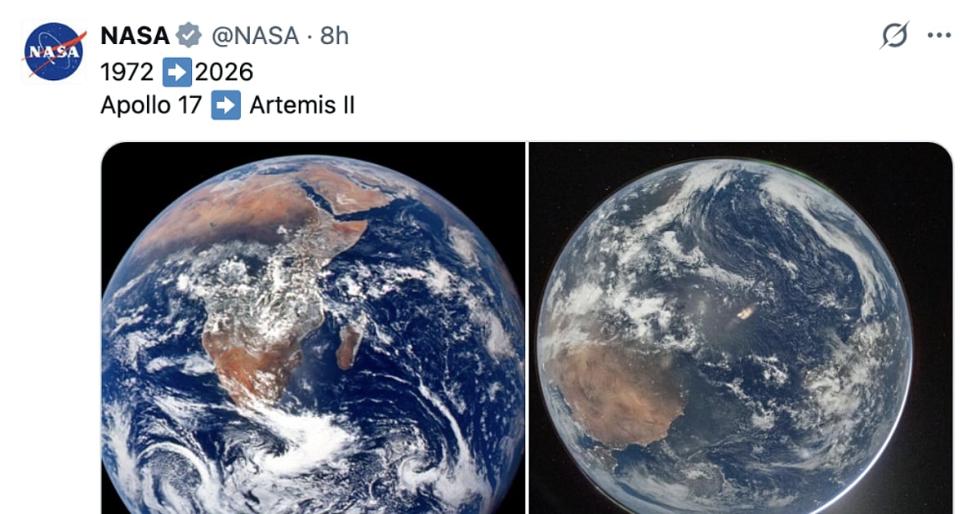Click the "2026" text in the post

point(224,72)
